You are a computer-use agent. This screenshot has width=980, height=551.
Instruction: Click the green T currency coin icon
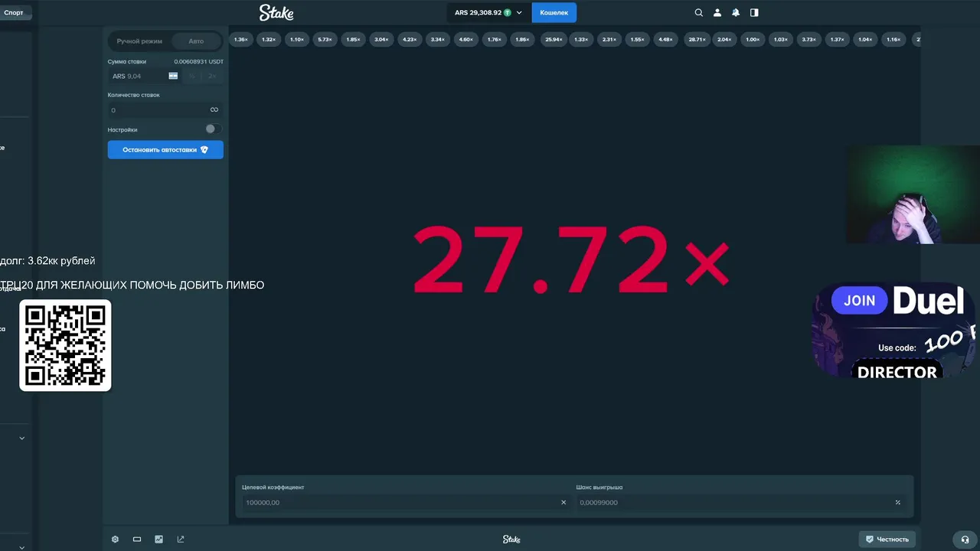click(507, 12)
